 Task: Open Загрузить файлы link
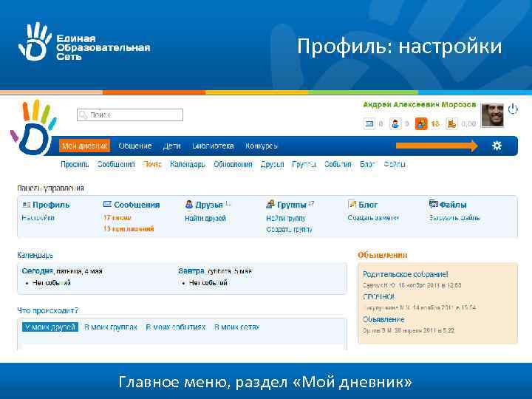[454, 218]
